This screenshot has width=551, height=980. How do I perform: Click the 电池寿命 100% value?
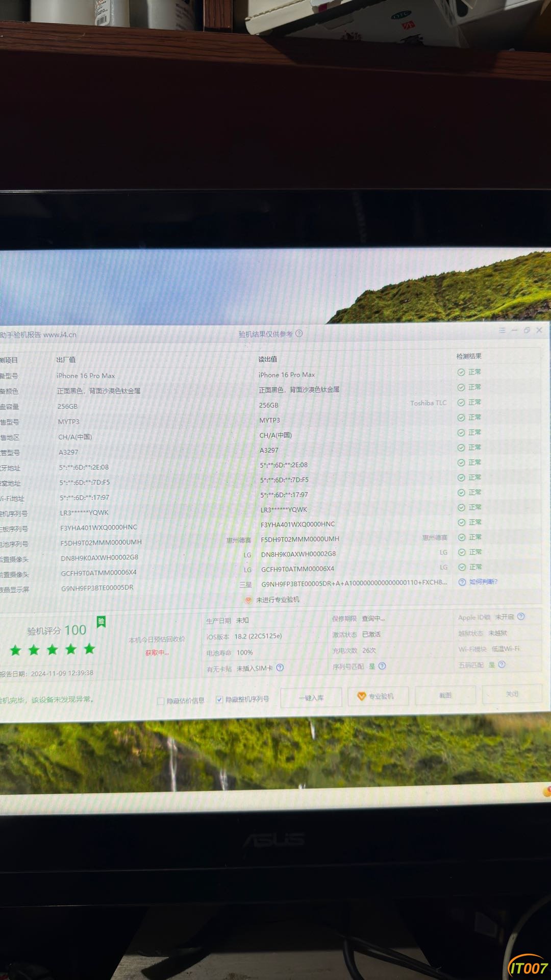click(245, 653)
